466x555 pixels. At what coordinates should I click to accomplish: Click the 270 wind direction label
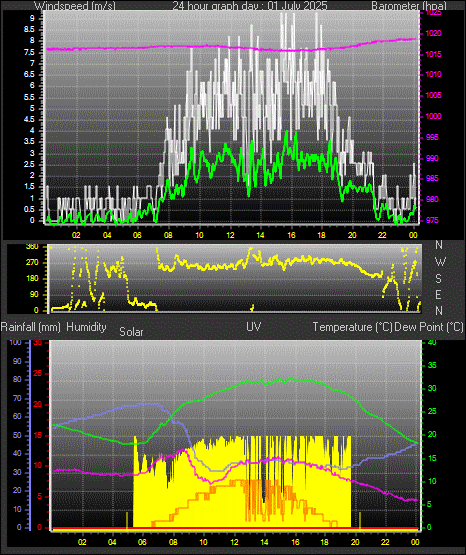[x=32, y=263]
